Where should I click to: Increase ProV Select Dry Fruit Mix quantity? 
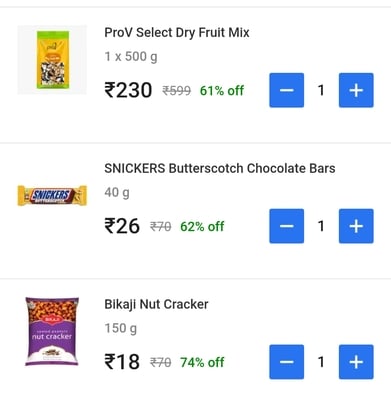click(356, 90)
